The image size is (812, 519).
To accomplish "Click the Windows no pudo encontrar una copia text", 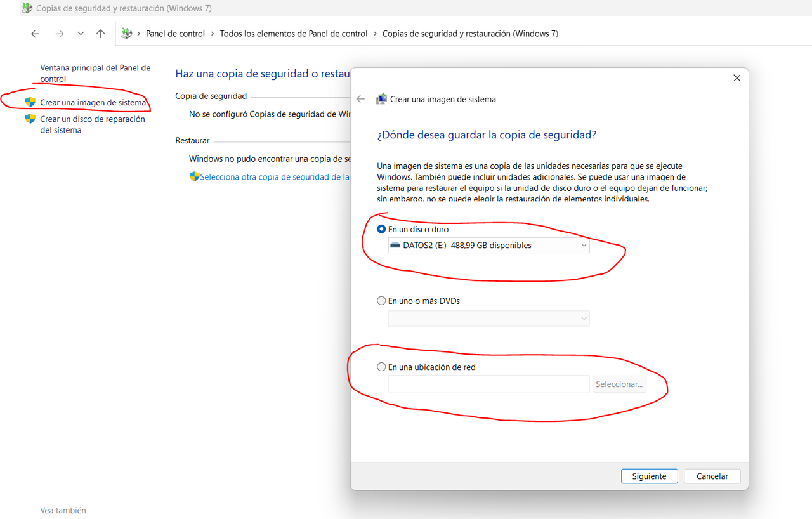I will [x=270, y=158].
